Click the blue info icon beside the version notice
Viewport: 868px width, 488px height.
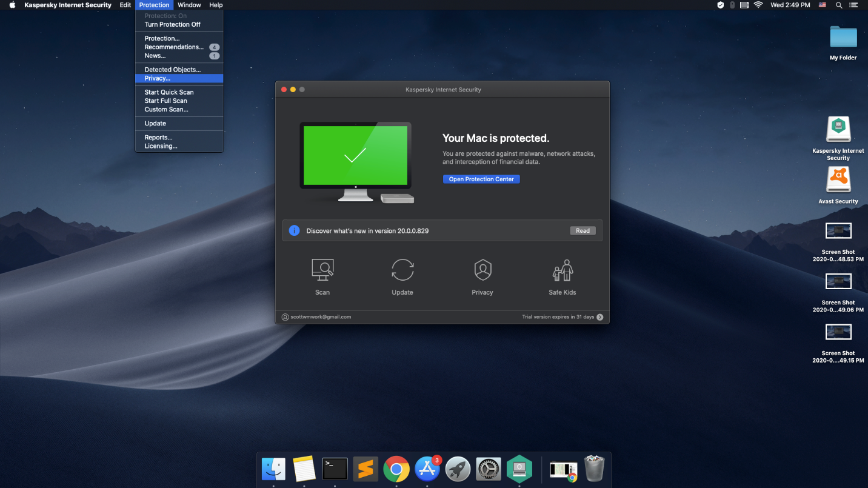[x=294, y=230]
